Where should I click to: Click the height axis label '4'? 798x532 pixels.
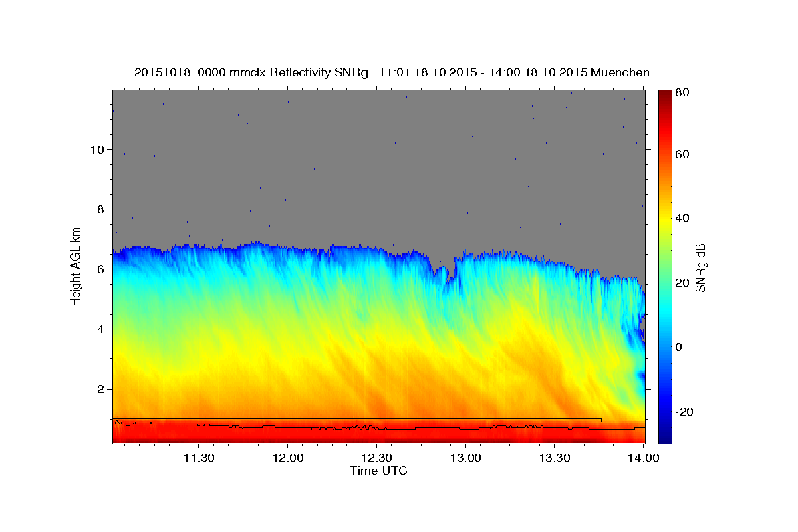(x=100, y=329)
